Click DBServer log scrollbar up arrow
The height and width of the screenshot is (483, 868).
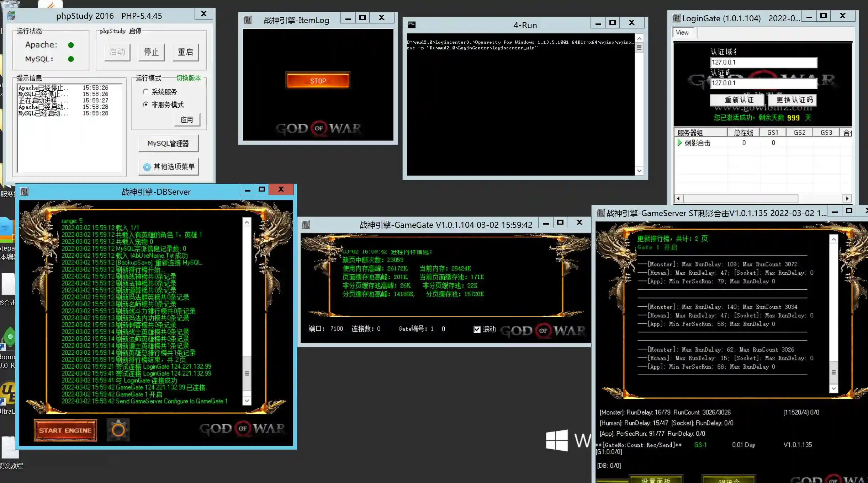(x=247, y=222)
